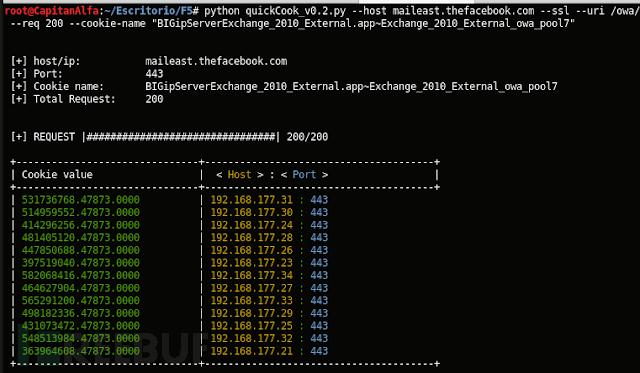
Task: Click host IP 192.168.177.23
Action: click(x=251, y=263)
